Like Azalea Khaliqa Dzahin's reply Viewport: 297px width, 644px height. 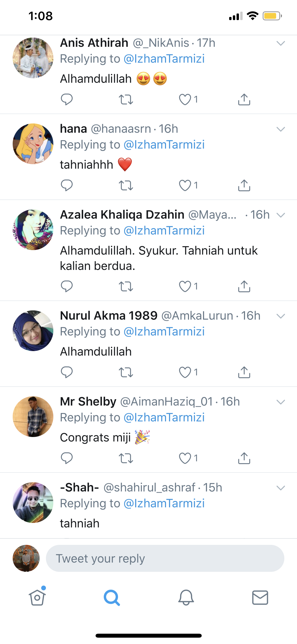click(185, 286)
